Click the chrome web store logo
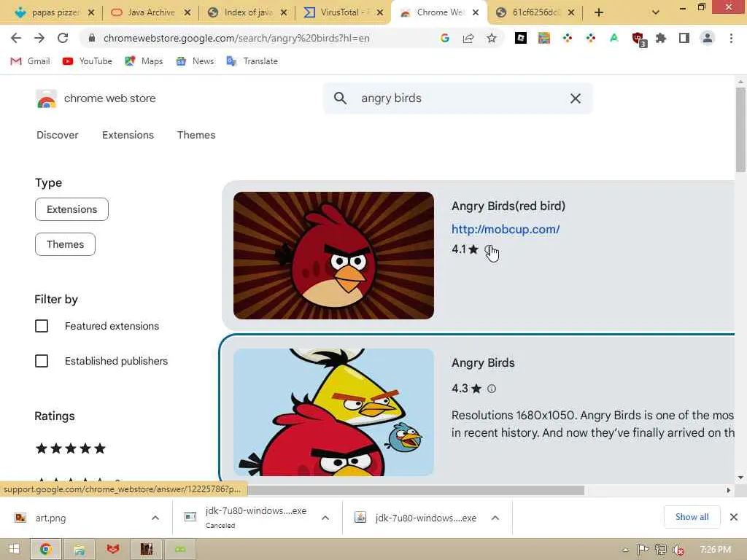This screenshot has height=560, width=747. pyautogui.click(x=96, y=98)
